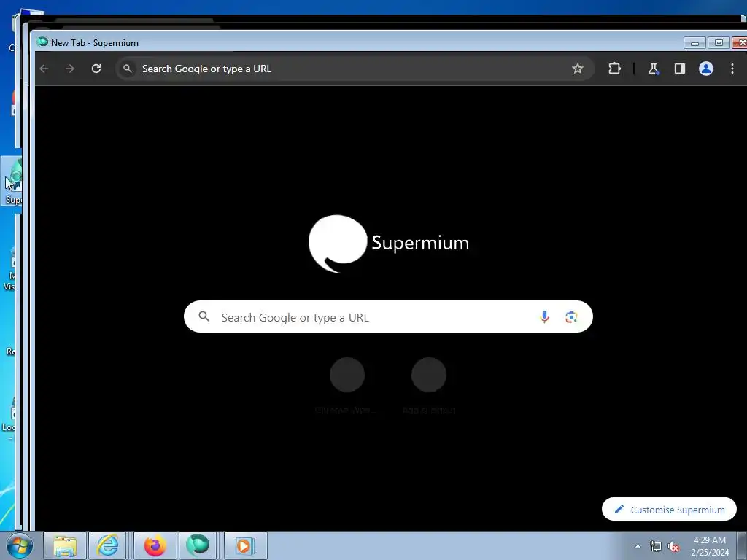Click the network tray icon
This screenshot has height=560, width=747.
(x=656, y=547)
